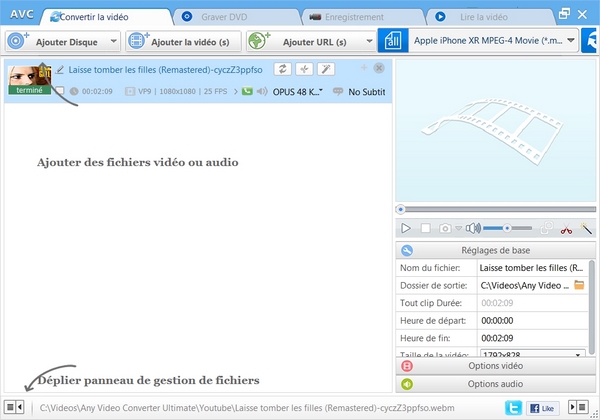The image size is (600, 420).
Task: Take a snapshot with the camera icon
Action: [x=445, y=228]
